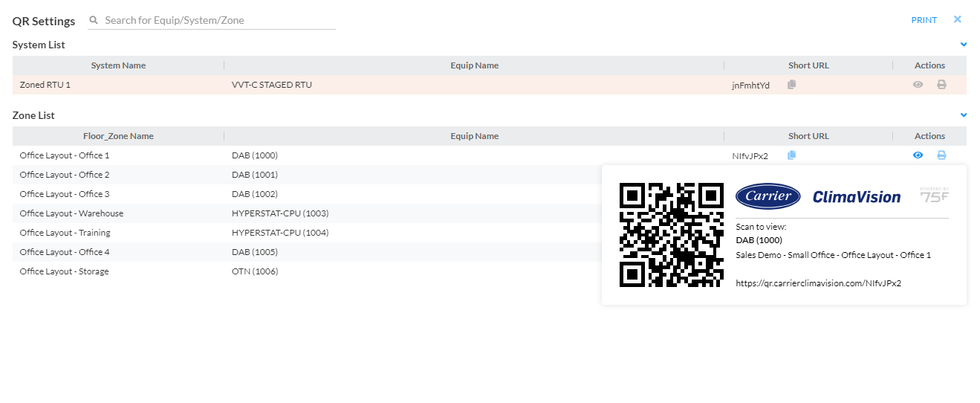Toggle QR preview eye for Office 1 row
Image resolution: width=980 pixels, height=403 pixels.
coord(918,155)
